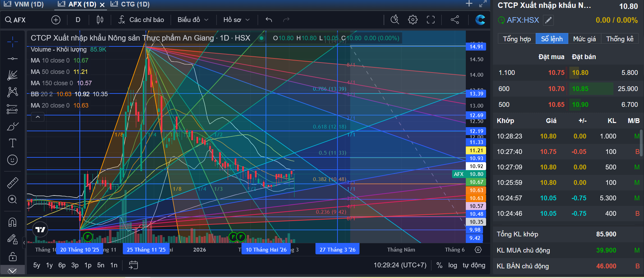Open the 'Mức giá' tab
This screenshot has width=644, height=278.
[584, 39]
